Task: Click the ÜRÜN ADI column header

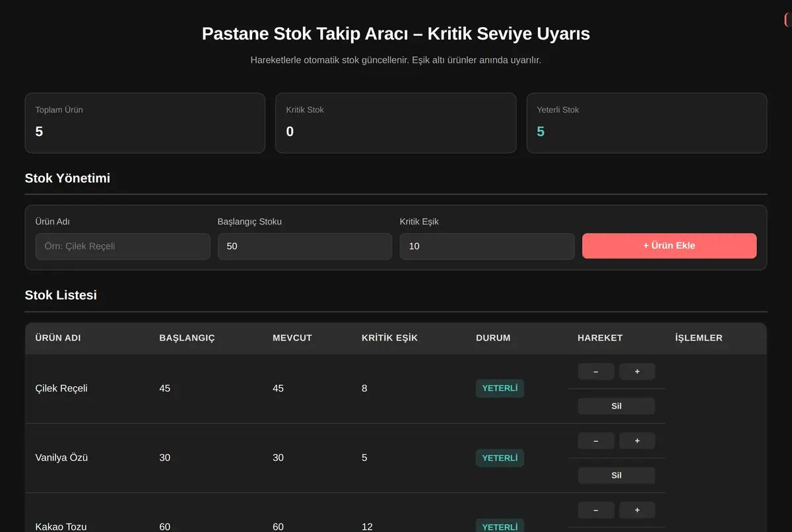Action: click(x=58, y=338)
